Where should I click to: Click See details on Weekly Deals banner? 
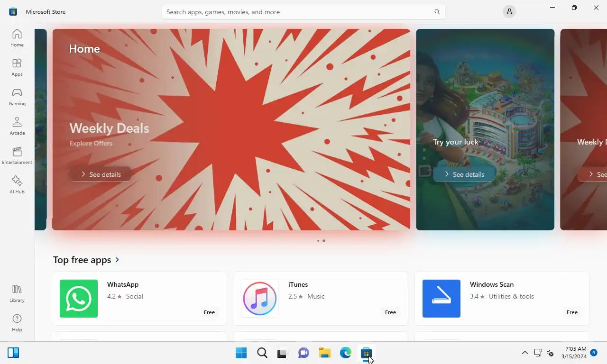point(100,174)
